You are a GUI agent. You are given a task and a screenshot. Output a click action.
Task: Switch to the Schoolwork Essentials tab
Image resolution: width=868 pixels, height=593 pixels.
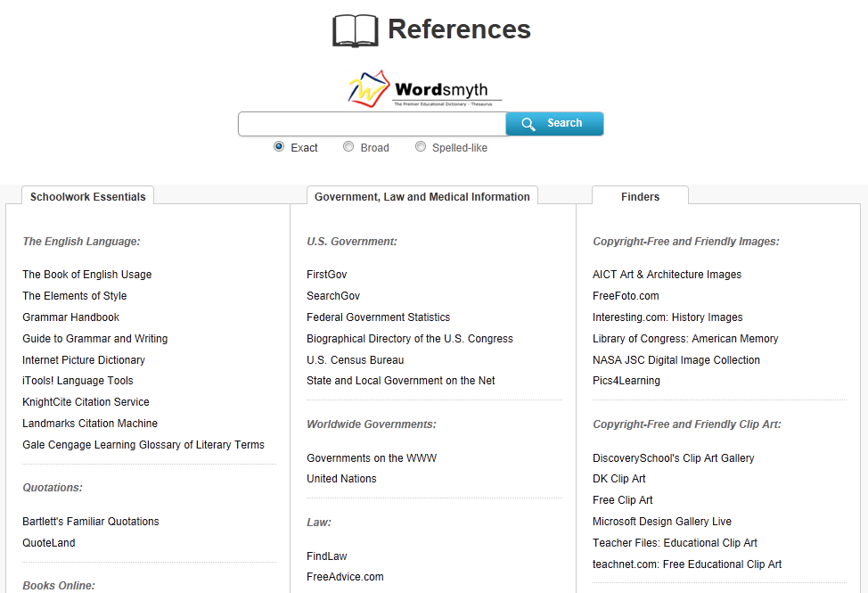pyautogui.click(x=87, y=196)
